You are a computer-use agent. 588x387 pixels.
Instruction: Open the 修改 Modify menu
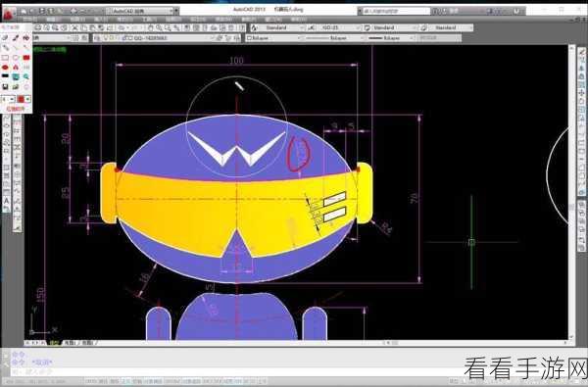223,20
